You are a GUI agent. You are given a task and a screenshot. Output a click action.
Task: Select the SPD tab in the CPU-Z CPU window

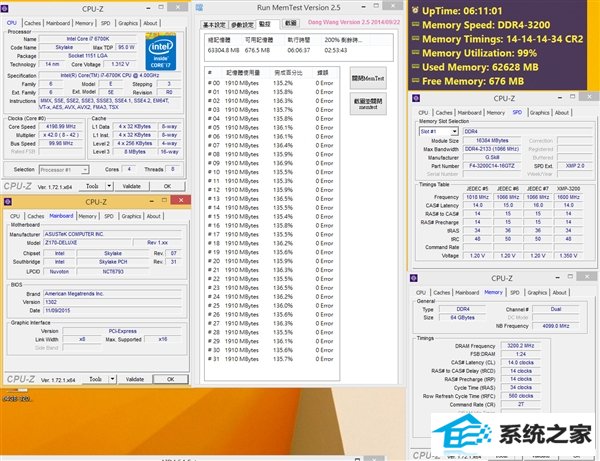106,23
